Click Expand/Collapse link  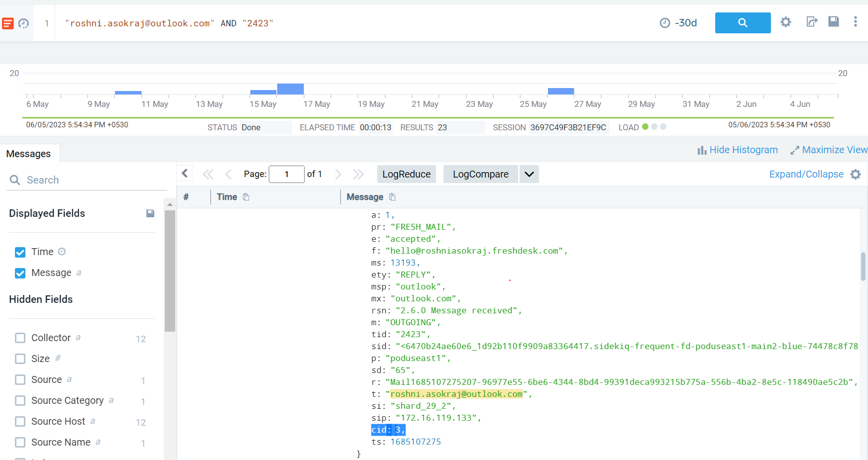[x=806, y=174]
